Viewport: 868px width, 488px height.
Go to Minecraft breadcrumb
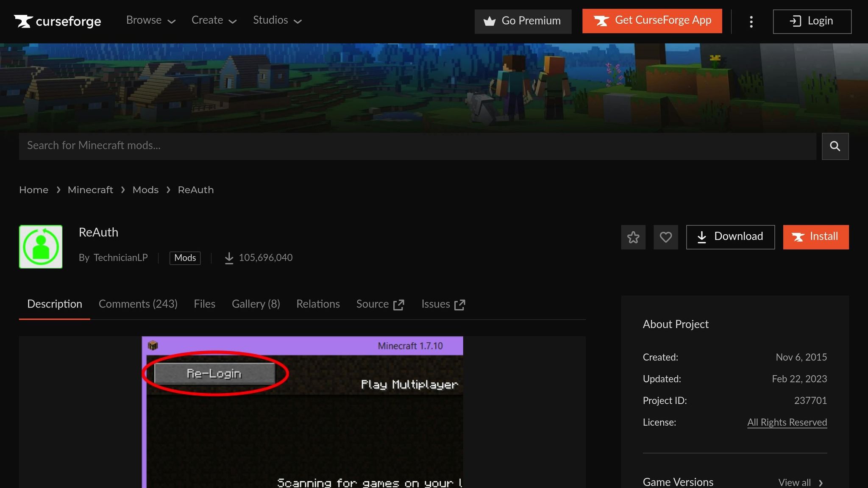(x=90, y=190)
